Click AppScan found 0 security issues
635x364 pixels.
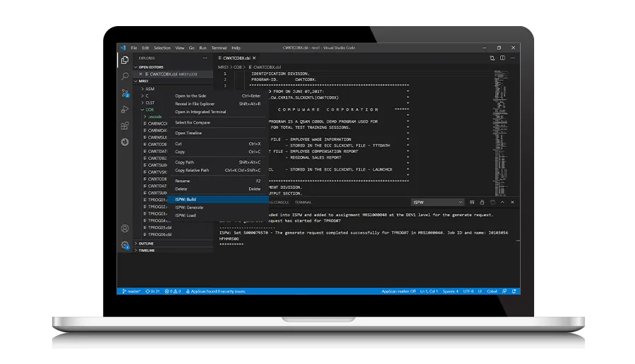215,291
